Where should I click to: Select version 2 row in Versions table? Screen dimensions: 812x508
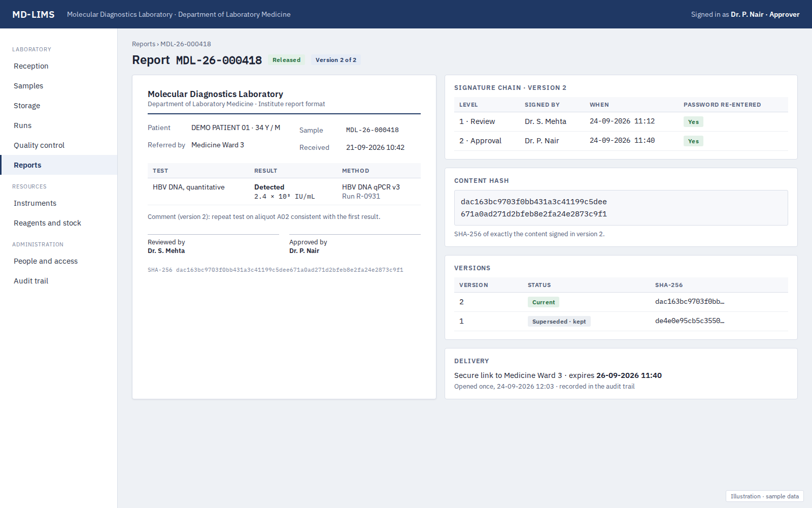(621, 302)
